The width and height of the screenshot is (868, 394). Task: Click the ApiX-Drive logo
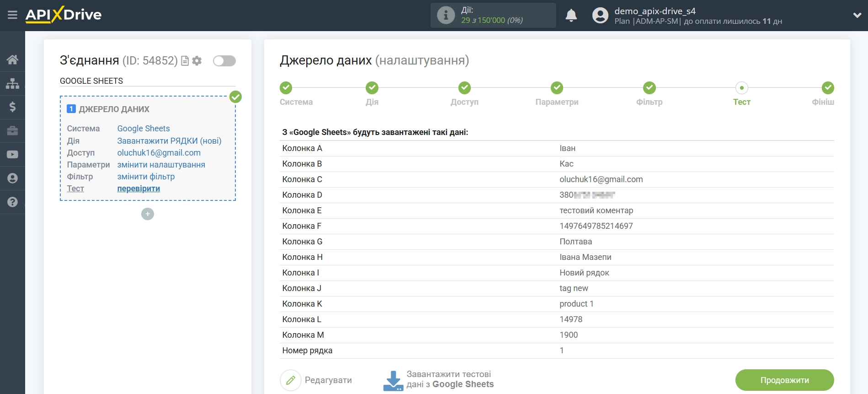point(64,15)
